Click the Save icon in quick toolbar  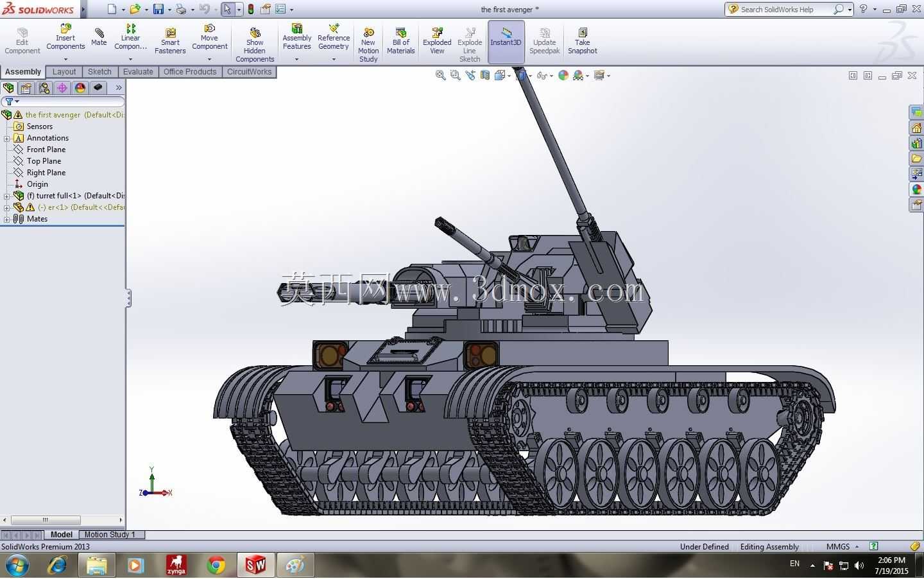[x=158, y=9]
